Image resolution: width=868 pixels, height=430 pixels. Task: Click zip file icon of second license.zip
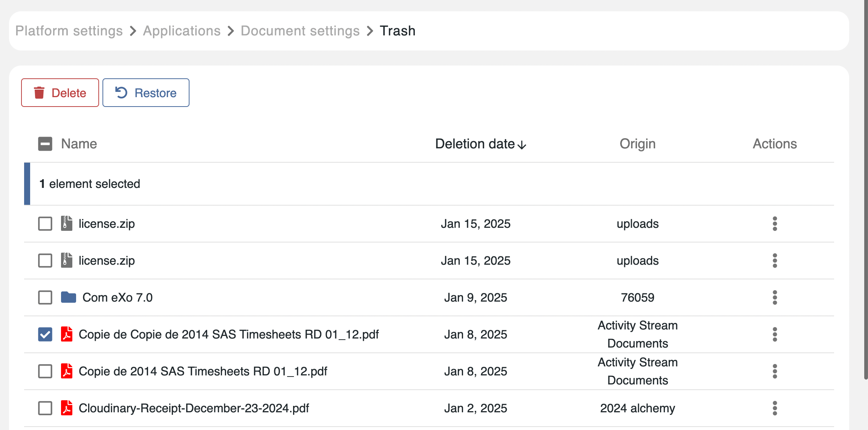(67, 261)
